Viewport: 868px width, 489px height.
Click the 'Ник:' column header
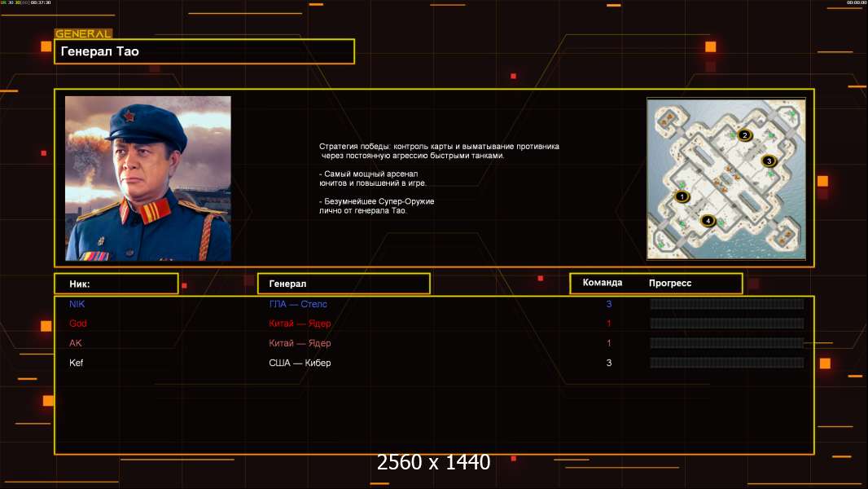(116, 284)
